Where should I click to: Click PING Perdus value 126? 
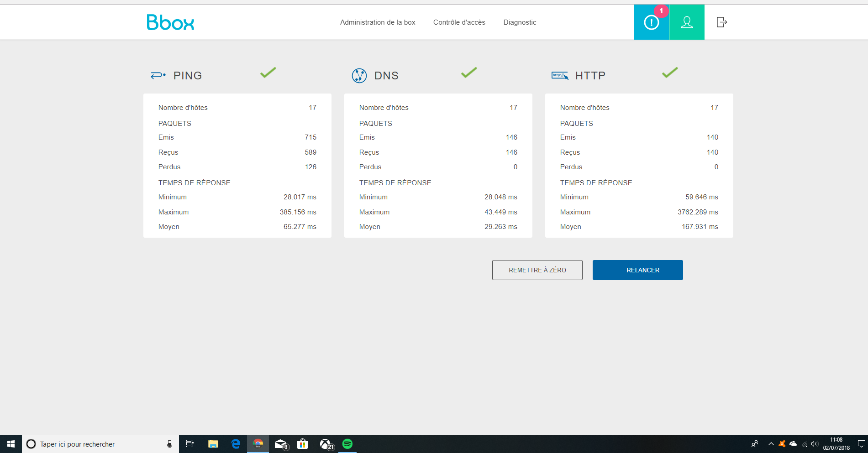[310, 167]
